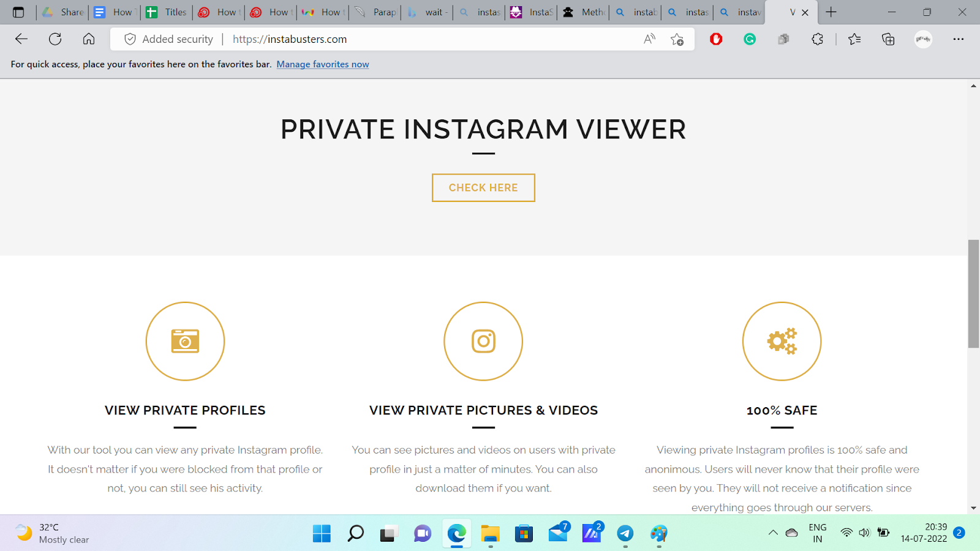Screen dimensions: 980x551
Task: Open File Explorer from the taskbar
Action: point(490,533)
